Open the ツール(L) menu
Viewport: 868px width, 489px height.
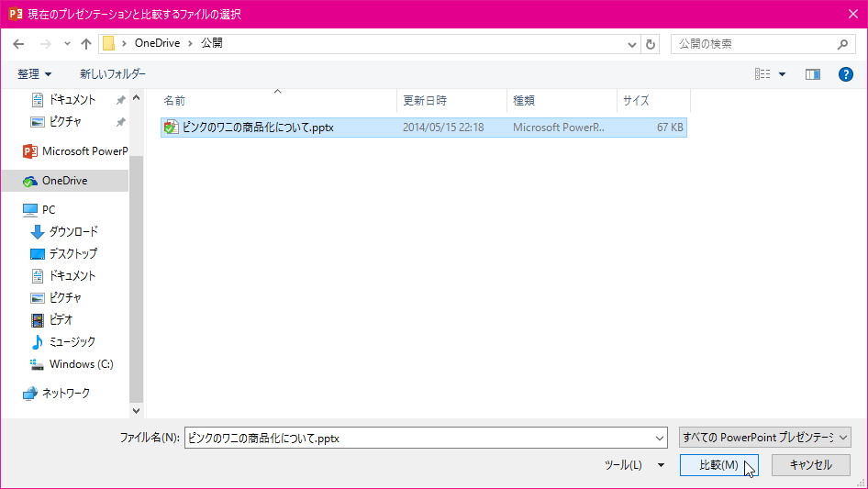634,465
